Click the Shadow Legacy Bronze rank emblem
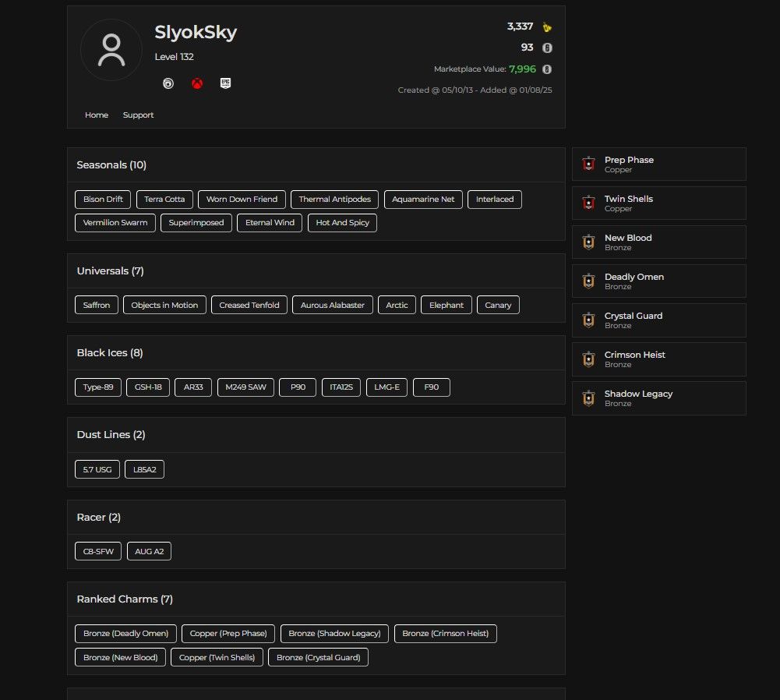Viewport: 780px width, 700px height. 588,398
